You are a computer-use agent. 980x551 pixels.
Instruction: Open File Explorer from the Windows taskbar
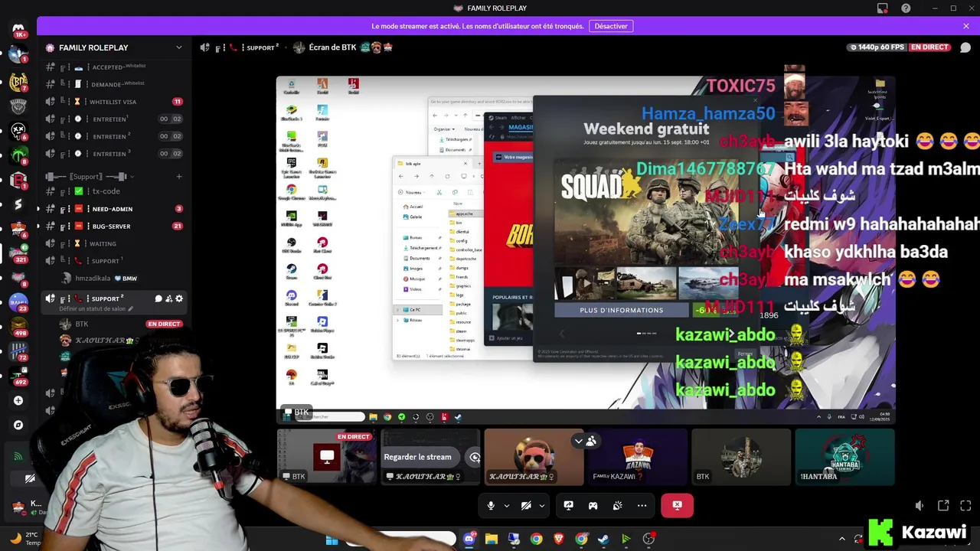[492, 539]
